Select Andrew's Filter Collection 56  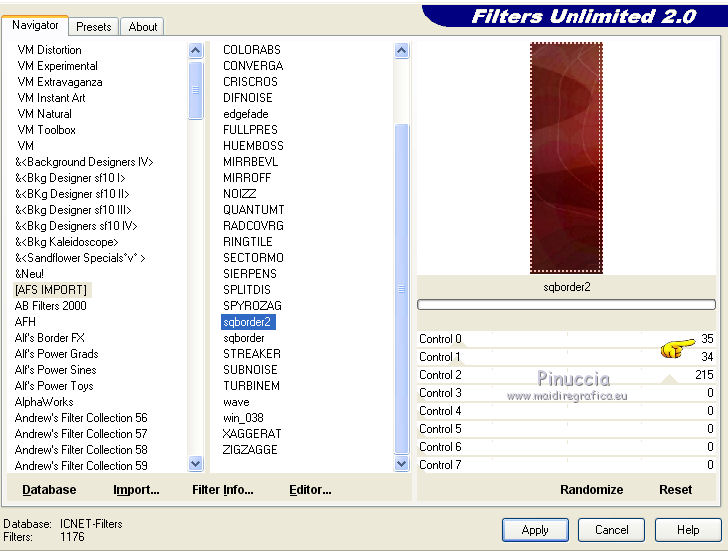(81, 418)
